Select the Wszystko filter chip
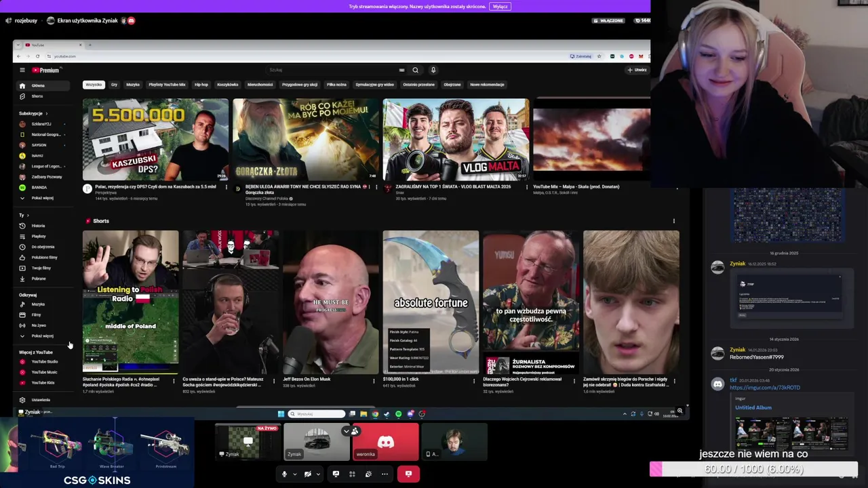This screenshot has width=868, height=488. click(x=94, y=85)
